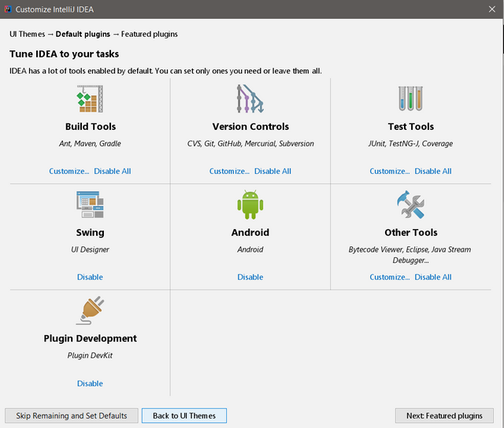The height and width of the screenshot is (428, 504).
Task: Select Default plugins in the breadcrumb
Action: (x=83, y=34)
